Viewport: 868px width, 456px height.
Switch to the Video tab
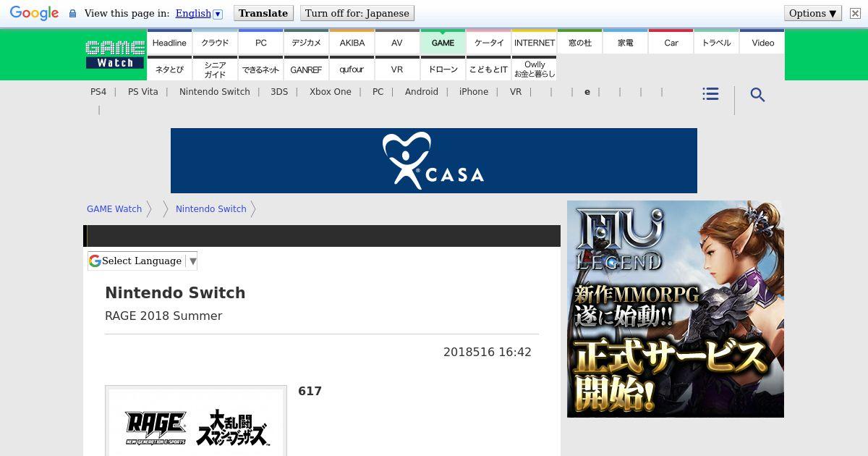coord(762,43)
